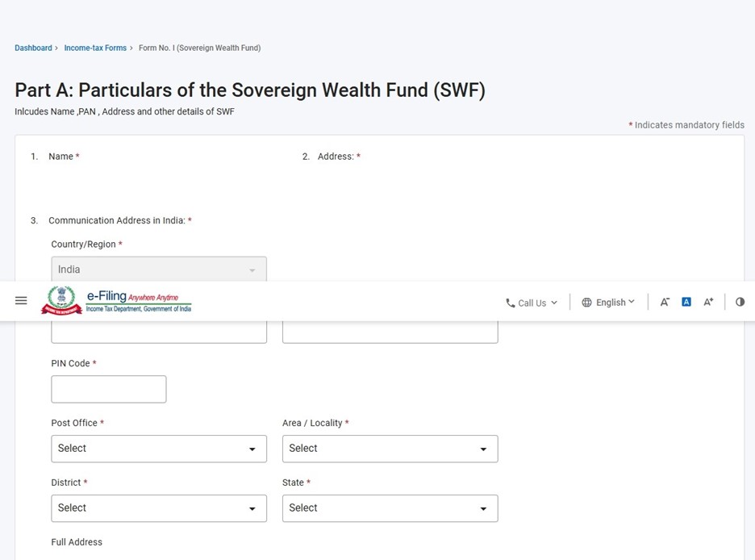Expand the Area / Locality dropdown
Image resolution: width=755 pixels, height=560 pixels.
point(390,449)
